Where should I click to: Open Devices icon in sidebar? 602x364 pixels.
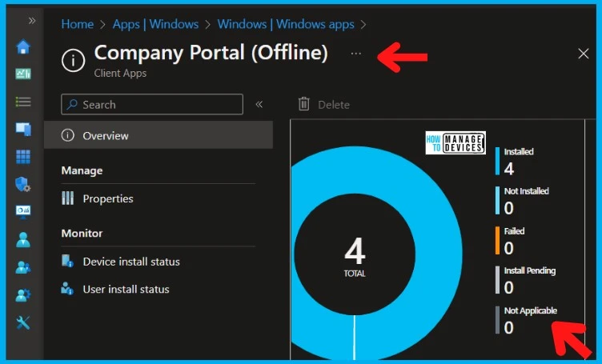(23, 130)
